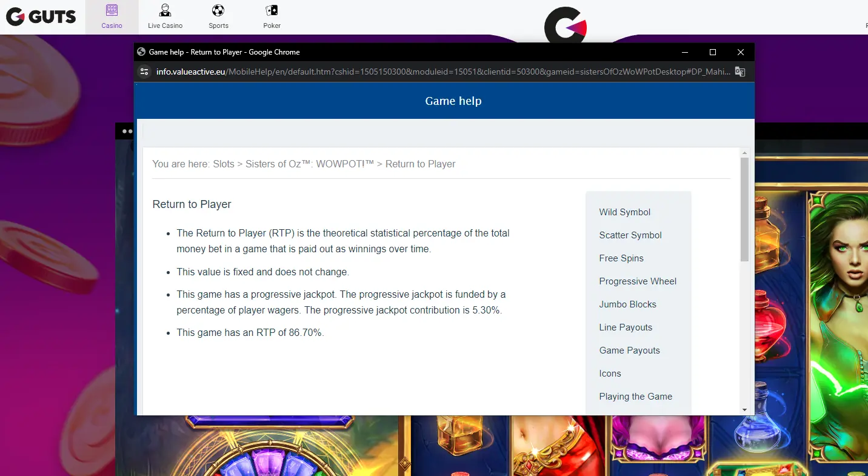Click 'This value is fixed and does not change.'
The image size is (868, 476).
(x=262, y=272)
